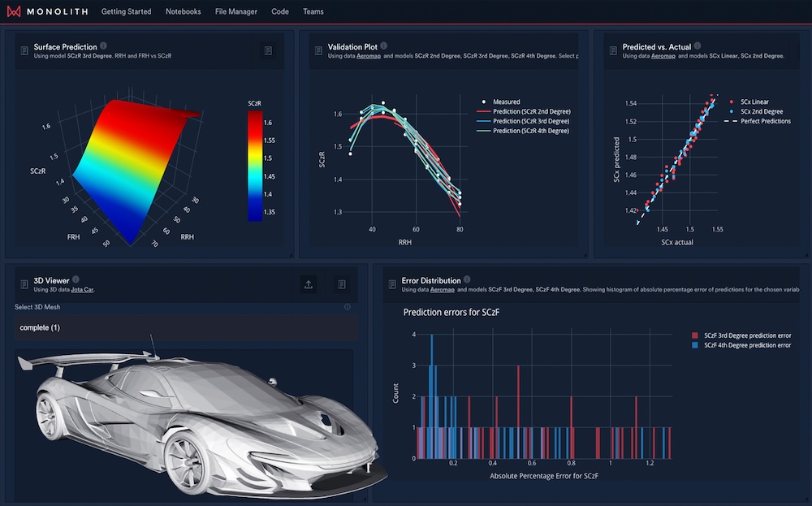Open Aeromap link in Error Distribution panel
Image resolution: width=812 pixels, height=506 pixels.
tap(442, 290)
